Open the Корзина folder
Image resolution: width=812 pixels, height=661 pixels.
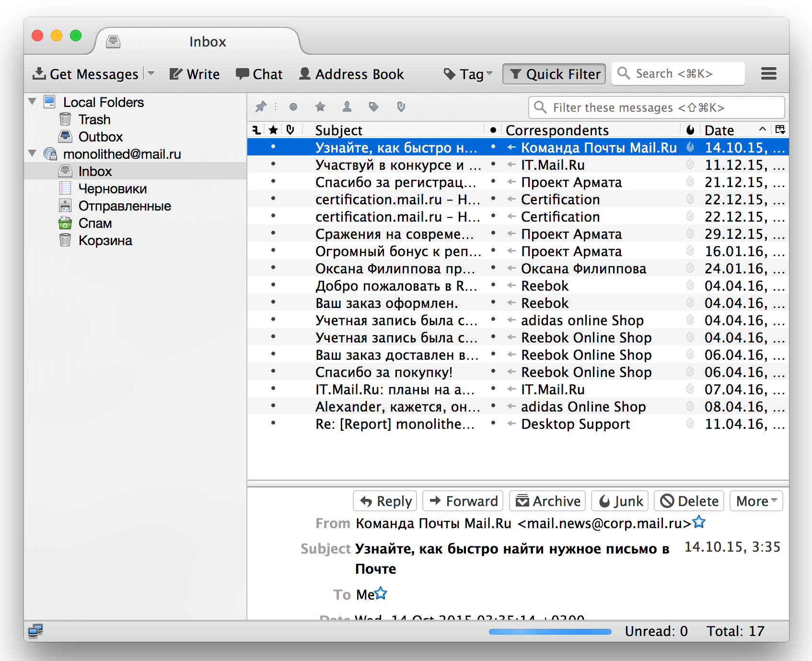pyautogui.click(x=105, y=240)
